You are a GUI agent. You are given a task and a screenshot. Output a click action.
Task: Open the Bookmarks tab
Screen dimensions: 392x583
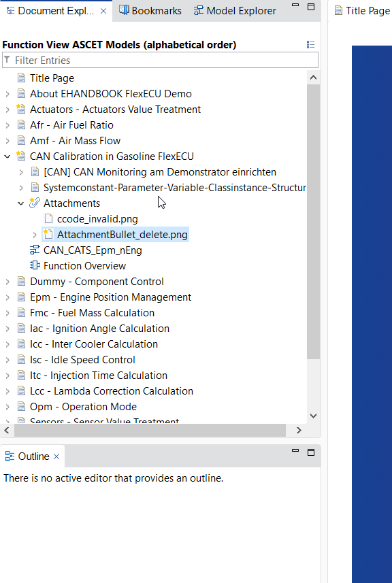point(150,11)
